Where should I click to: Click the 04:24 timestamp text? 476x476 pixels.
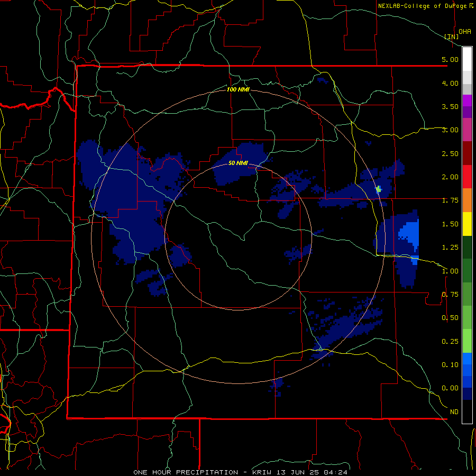tap(335, 472)
